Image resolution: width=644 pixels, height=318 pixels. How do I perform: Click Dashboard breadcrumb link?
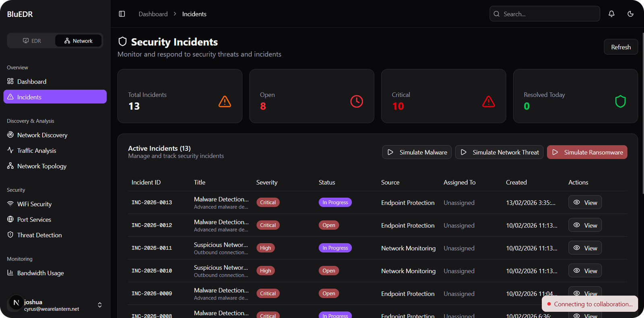coord(153,14)
